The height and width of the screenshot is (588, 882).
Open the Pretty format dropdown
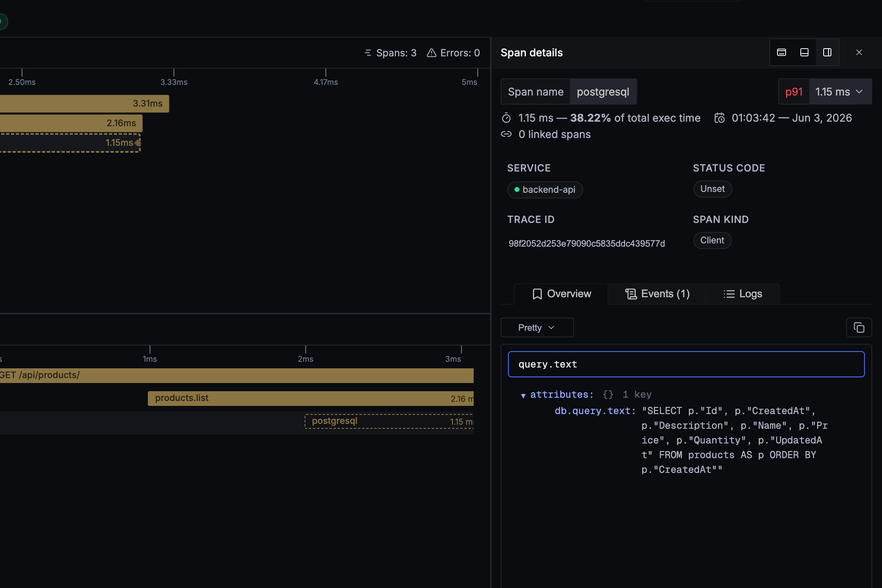[x=537, y=327]
